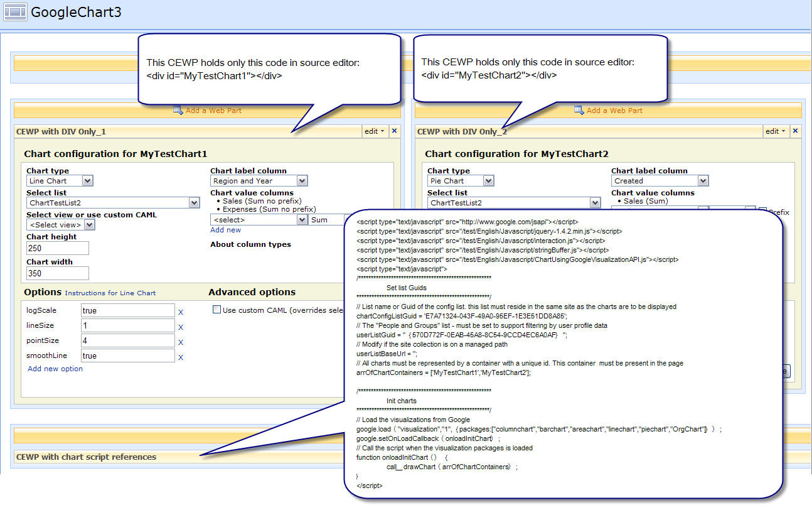Open edit menu for CEWP with DIV Only_1
Image resolution: width=812 pixels, height=505 pixels.
click(375, 131)
